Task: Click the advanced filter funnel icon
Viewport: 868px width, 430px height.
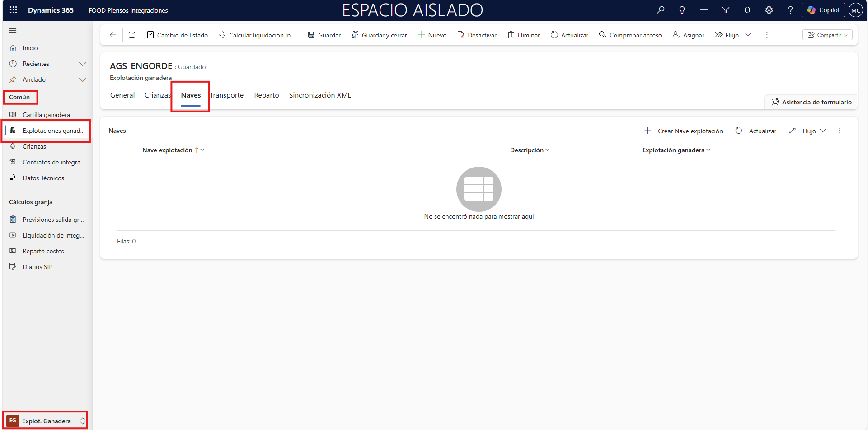Action: [726, 10]
